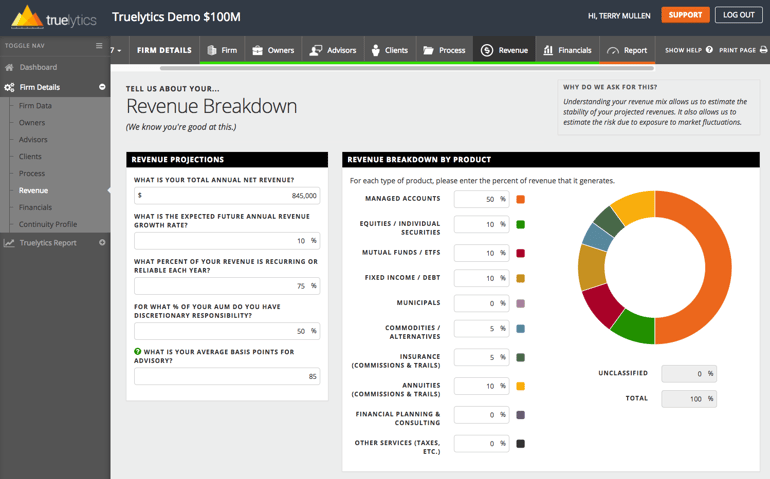The height and width of the screenshot is (479, 770).
Task: Click the Other Services percent field
Action: (x=481, y=444)
